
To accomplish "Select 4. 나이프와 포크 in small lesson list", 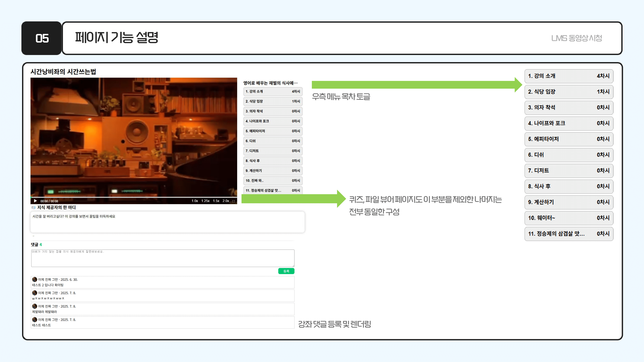I will [x=273, y=121].
